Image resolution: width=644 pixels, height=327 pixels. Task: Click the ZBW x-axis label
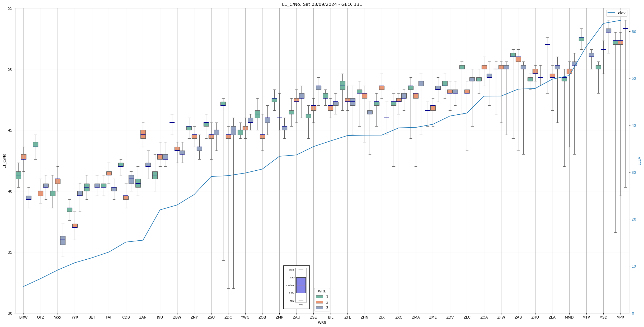point(177,317)
